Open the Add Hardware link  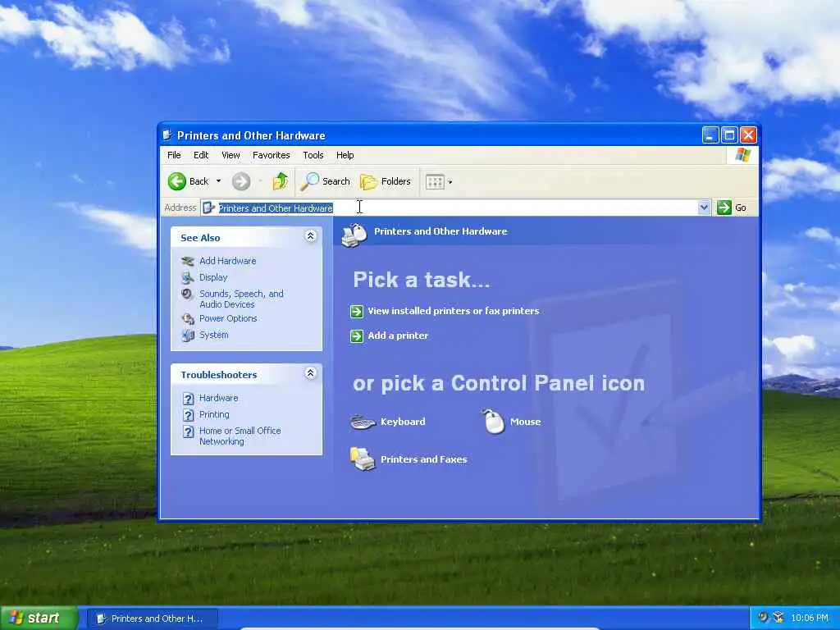coord(228,261)
